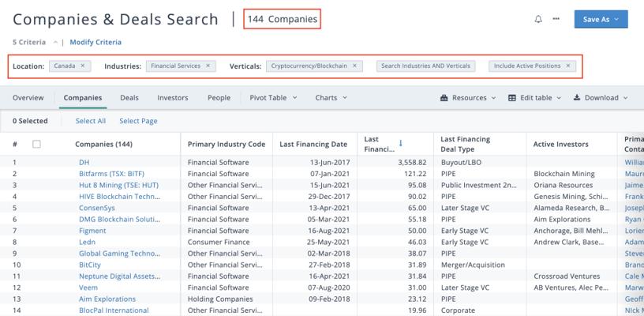Click the Resources briefcase icon
This screenshot has height=316, width=644.
point(444,98)
